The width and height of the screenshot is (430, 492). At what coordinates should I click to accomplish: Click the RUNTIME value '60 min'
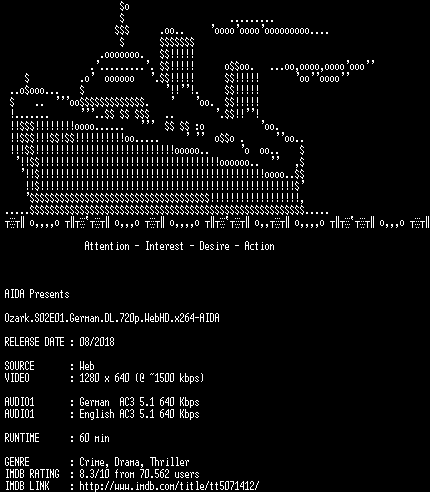coord(94,438)
